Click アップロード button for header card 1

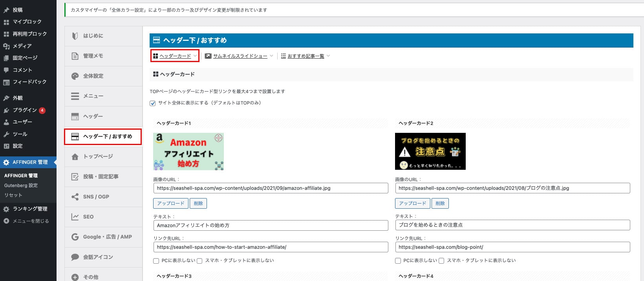click(x=170, y=203)
